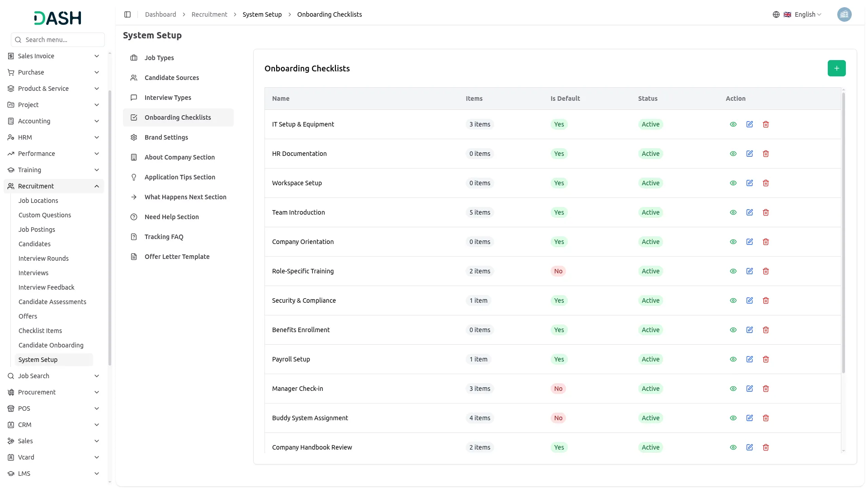868x488 pixels.
Task: Click the green add checklist plus button
Action: point(836,68)
